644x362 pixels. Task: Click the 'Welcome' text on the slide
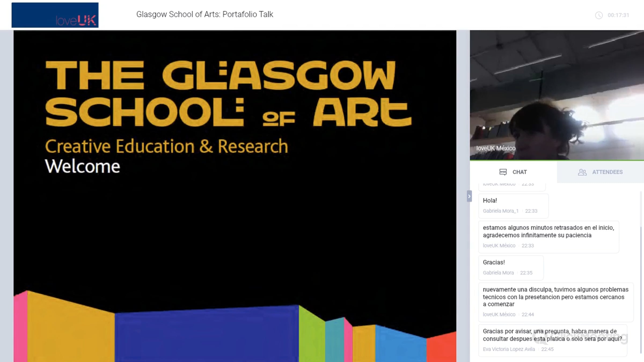point(82,166)
